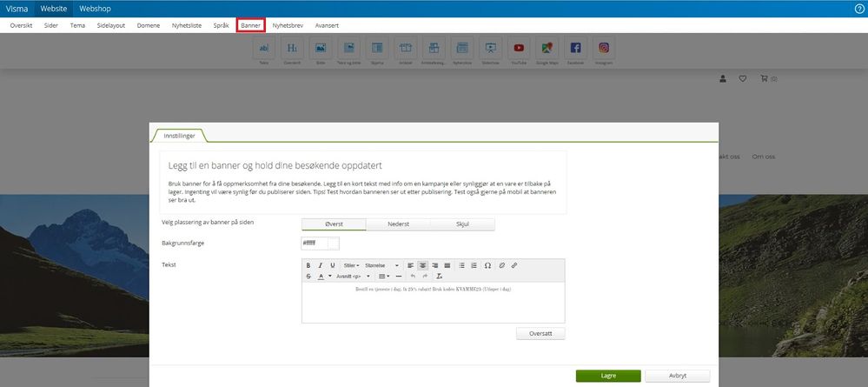Toggle underline in the text editor
The height and width of the screenshot is (387, 868).
pyautogui.click(x=333, y=265)
